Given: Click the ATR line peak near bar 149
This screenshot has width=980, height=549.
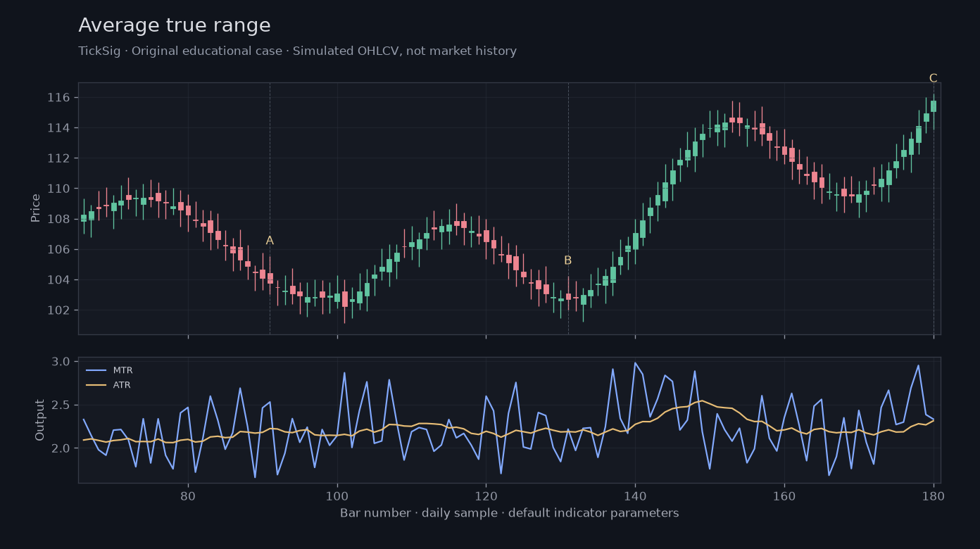Looking at the screenshot, I should click(702, 400).
